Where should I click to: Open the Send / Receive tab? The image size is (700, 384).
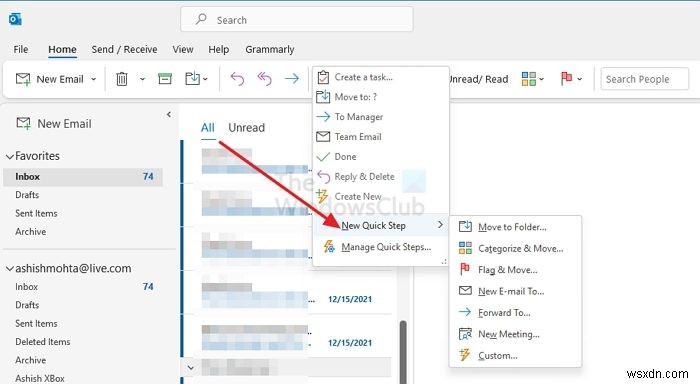click(x=124, y=49)
